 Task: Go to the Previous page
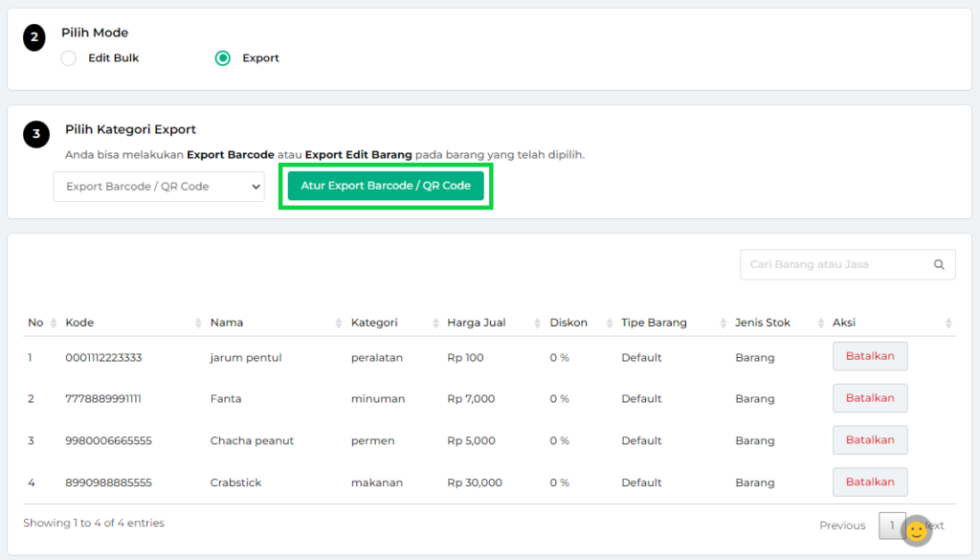(842, 526)
